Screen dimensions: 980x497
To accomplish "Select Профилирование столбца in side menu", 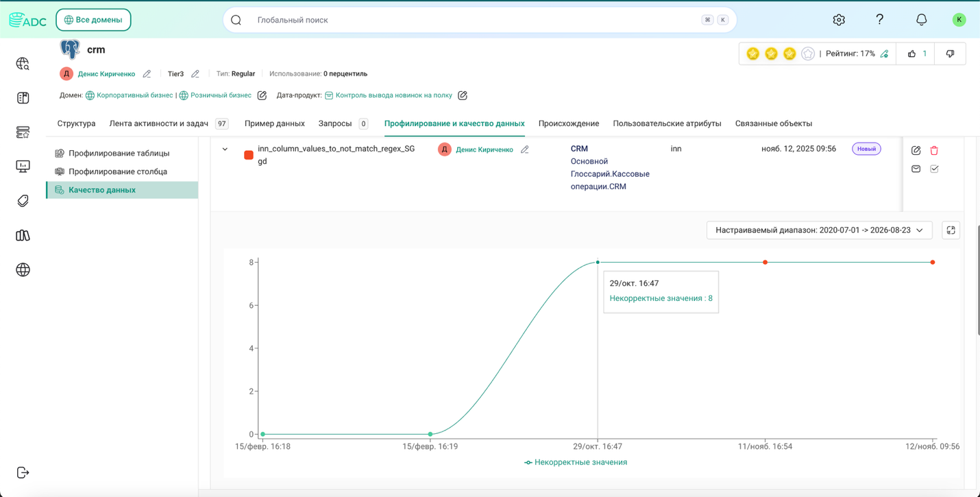I will click(x=122, y=171).
